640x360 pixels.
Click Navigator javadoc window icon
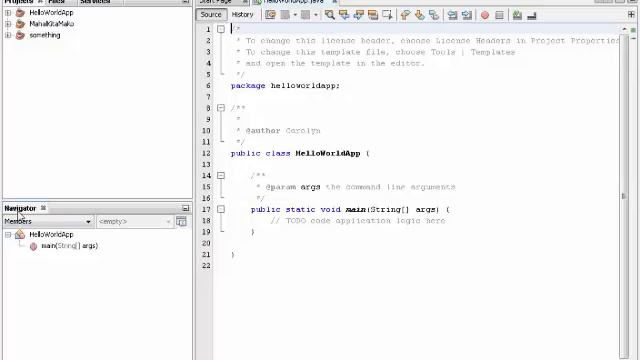click(181, 221)
